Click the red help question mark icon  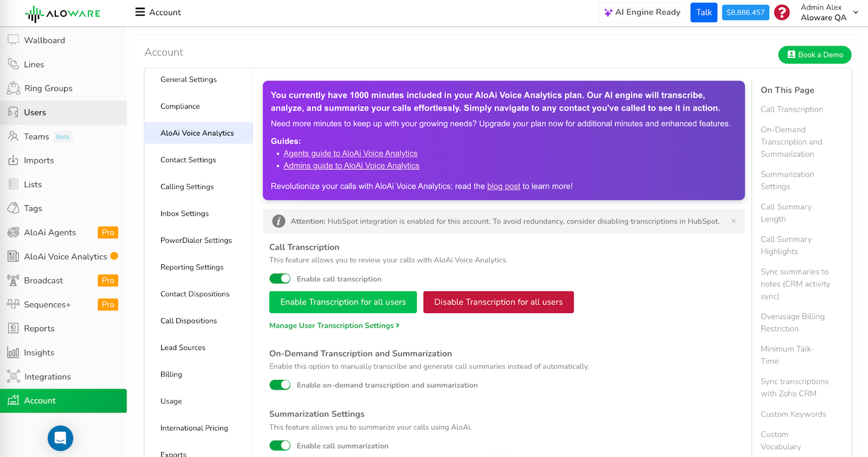tap(782, 12)
